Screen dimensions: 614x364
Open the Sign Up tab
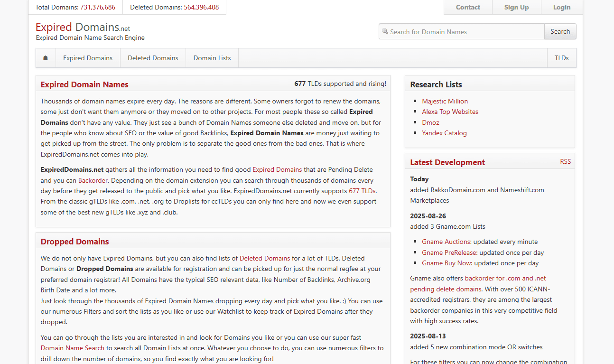[516, 7]
